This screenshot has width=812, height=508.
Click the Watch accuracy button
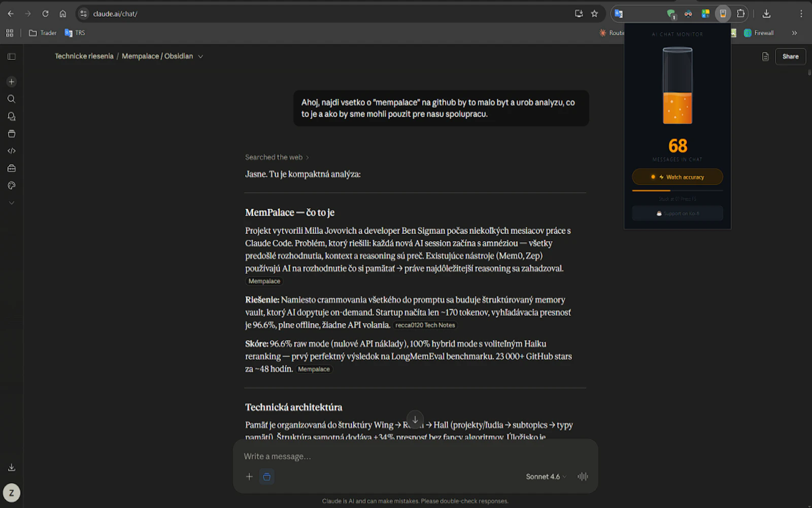(678, 177)
